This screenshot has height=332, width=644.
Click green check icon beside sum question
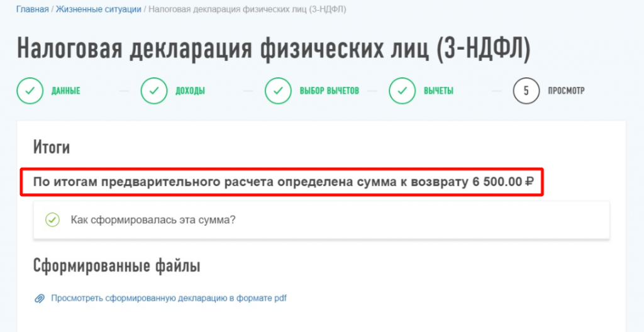coord(53,220)
